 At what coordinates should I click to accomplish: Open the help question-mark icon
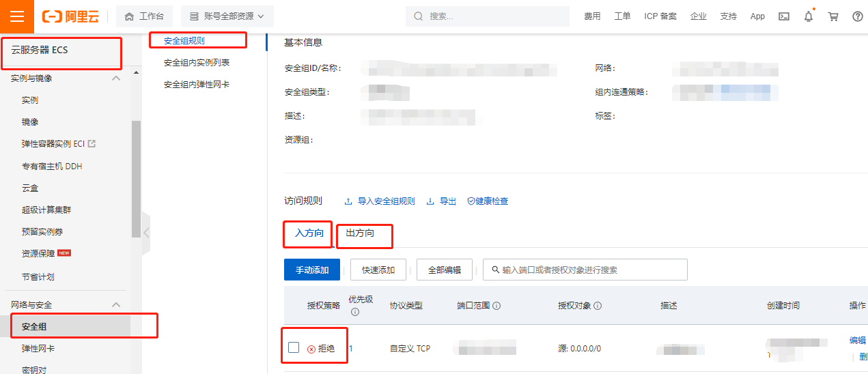858,16
